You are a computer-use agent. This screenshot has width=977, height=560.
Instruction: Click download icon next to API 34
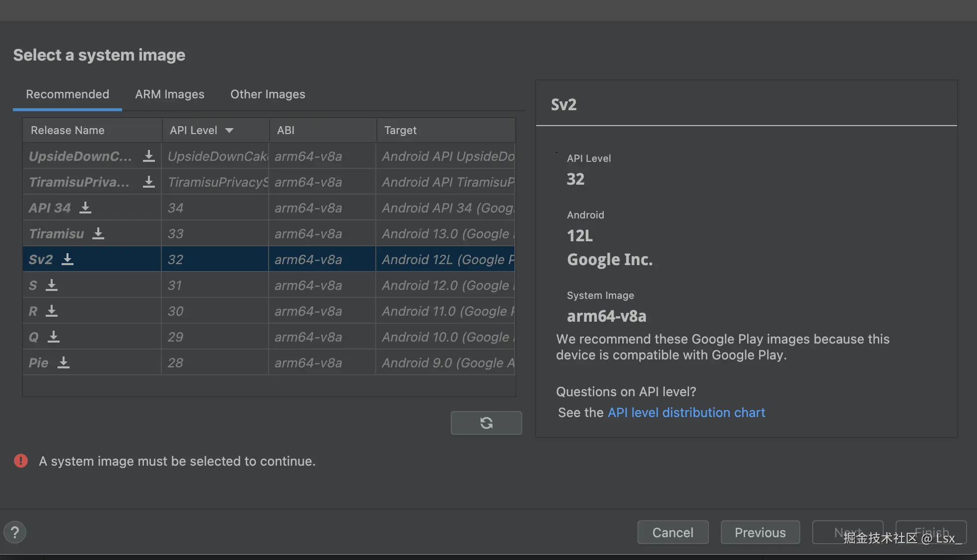(85, 208)
